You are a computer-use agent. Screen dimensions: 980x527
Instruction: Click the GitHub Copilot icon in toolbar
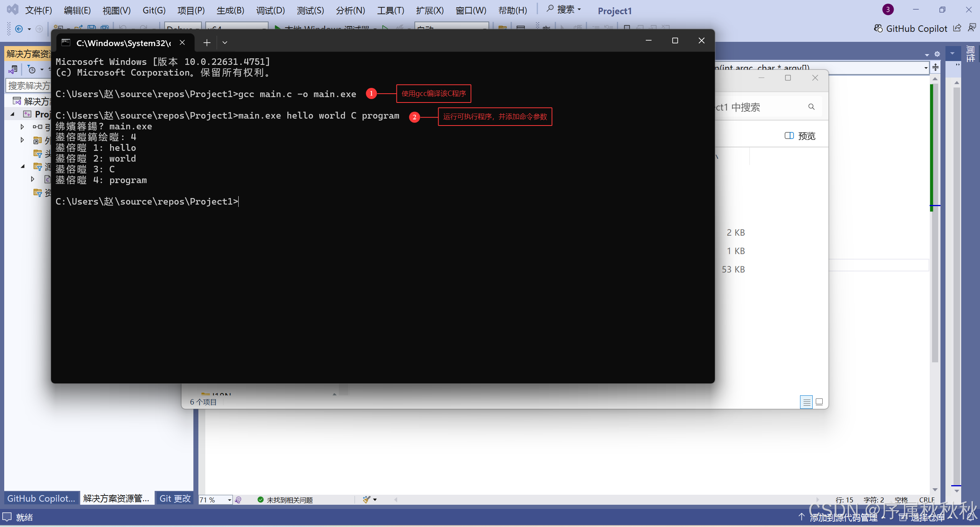(878, 29)
